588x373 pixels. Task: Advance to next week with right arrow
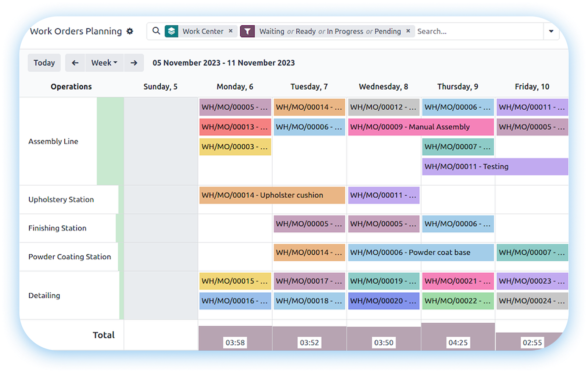coord(134,63)
